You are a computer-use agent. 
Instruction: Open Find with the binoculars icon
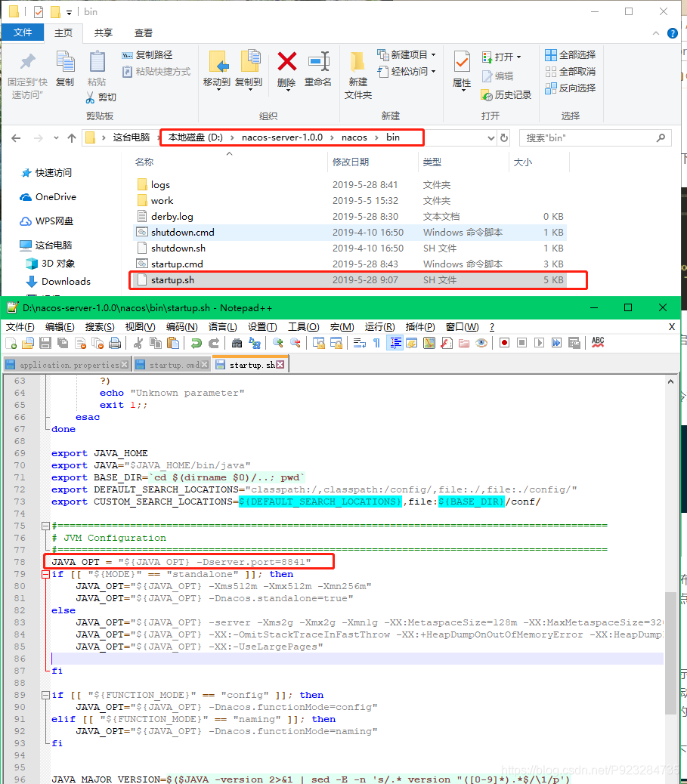coord(237,343)
